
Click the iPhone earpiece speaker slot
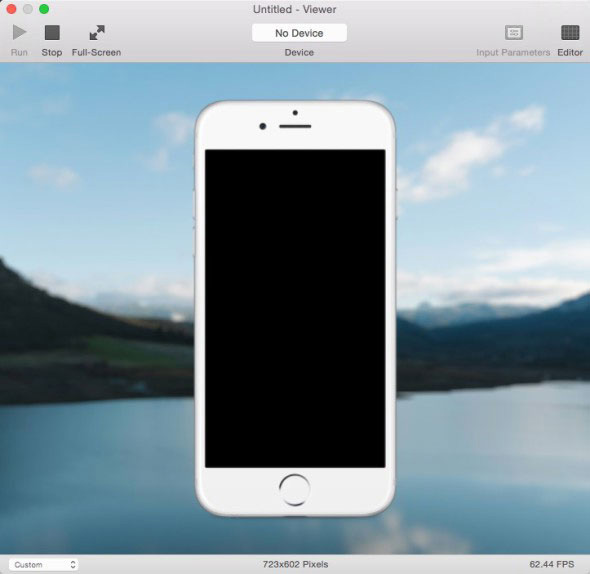(x=295, y=126)
